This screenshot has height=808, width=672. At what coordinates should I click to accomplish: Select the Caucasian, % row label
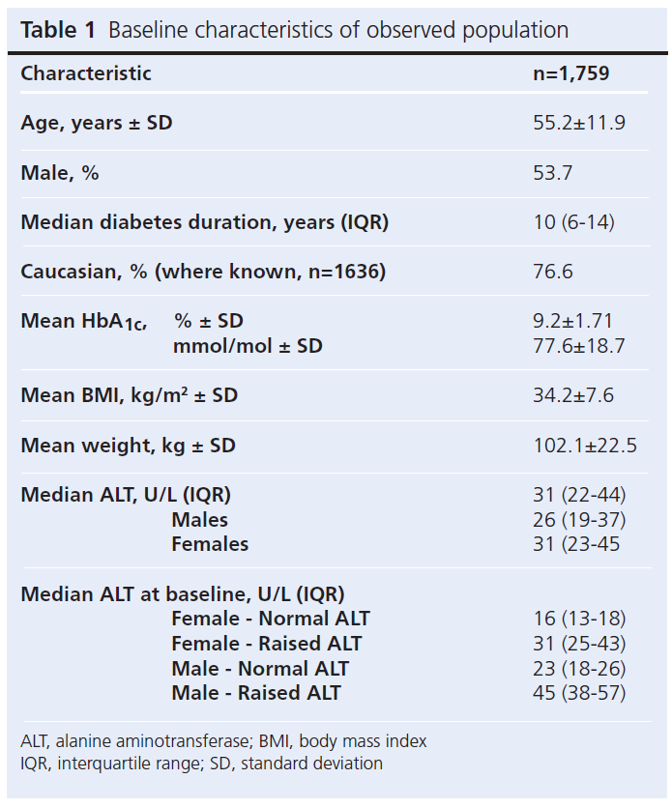[203, 272]
